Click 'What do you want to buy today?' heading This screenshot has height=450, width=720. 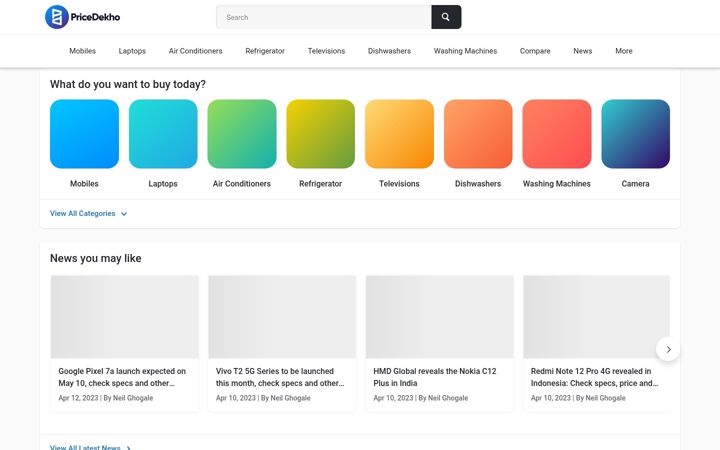[x=128, y=84]
